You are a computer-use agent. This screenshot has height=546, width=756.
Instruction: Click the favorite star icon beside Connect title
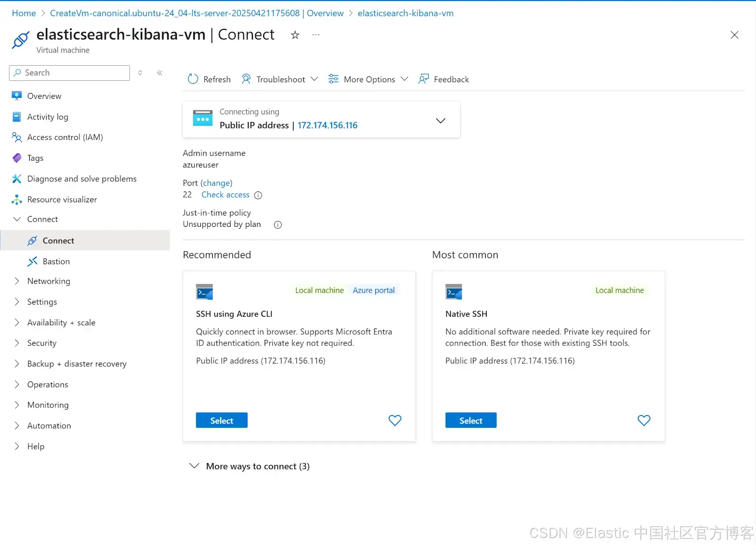[x=295, y=35]
